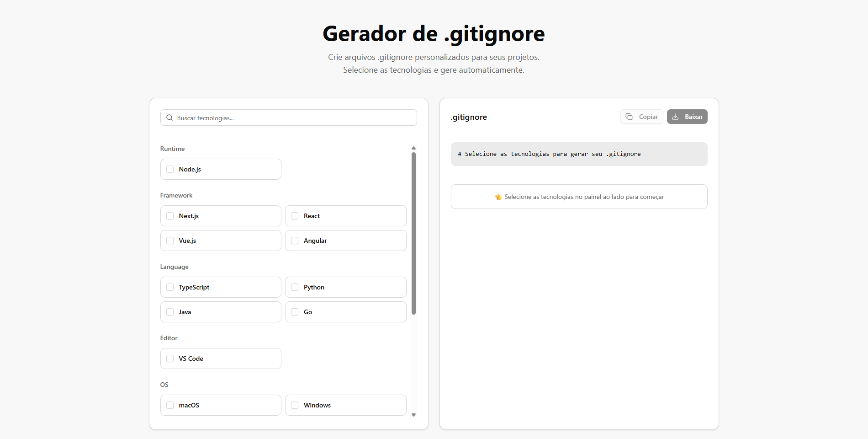The image size is (868, 439).
Task: Select TypeScript language
Action: click(x=170, y=287)
